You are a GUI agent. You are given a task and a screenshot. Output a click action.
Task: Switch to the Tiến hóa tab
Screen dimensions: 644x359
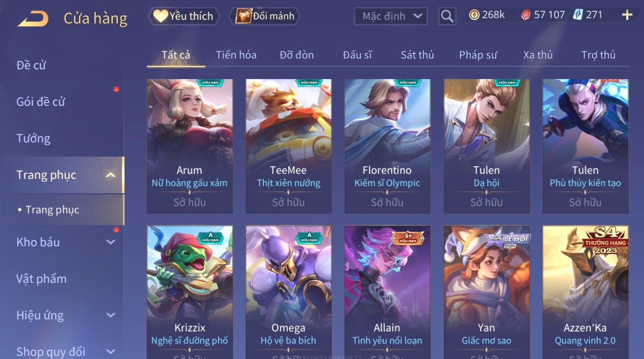[236, 55]
